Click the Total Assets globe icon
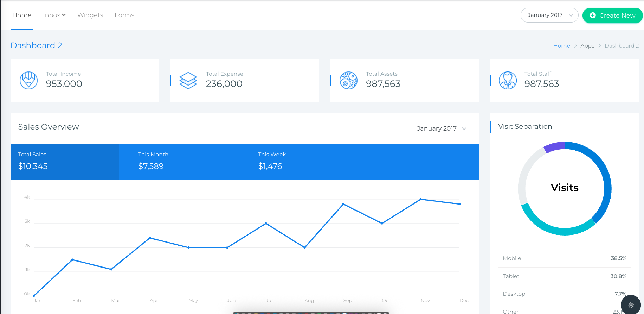This screenshot has width=644, height=314. coord(348,80)
